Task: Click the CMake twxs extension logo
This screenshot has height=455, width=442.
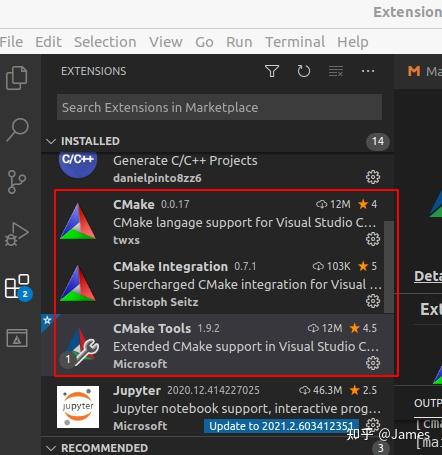Action: pos(78,221)
